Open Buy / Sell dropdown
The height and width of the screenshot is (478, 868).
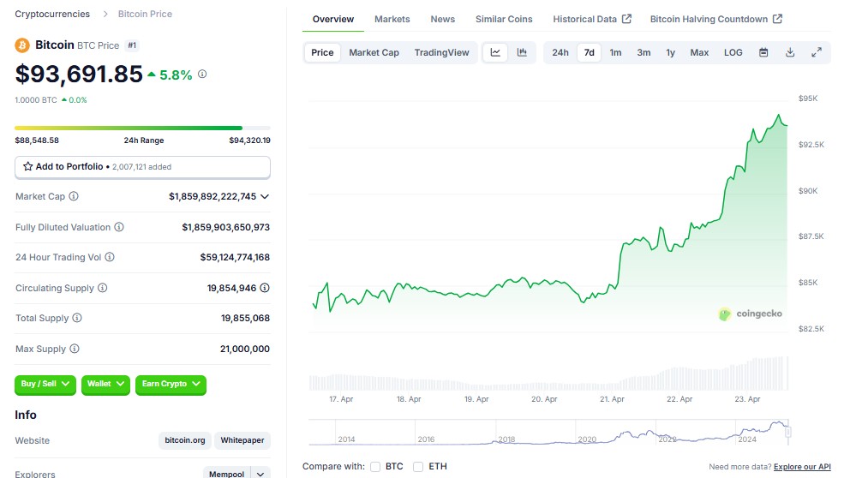pos(45,385)
